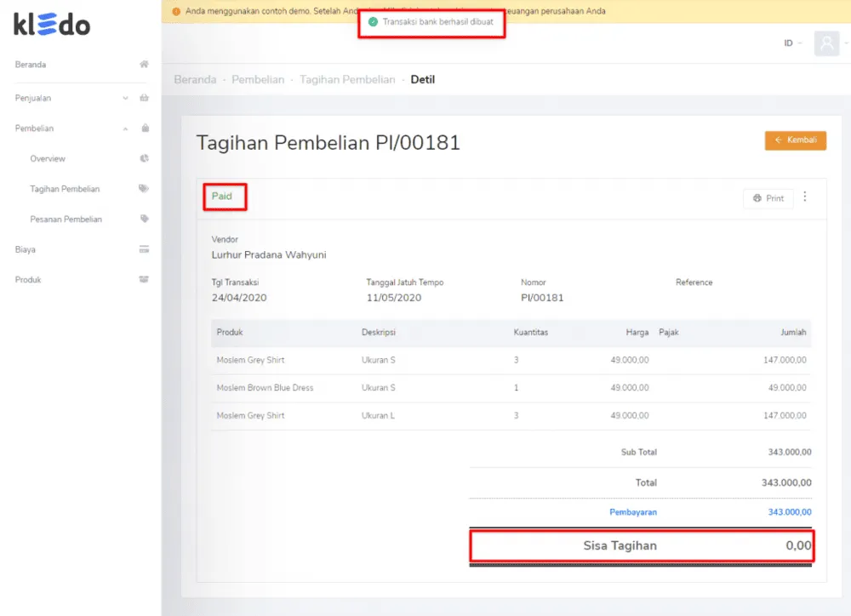Select the tag icon beside Pesanan Pembelian
This screenshot has width=851, height=616.
click(144, 219)
